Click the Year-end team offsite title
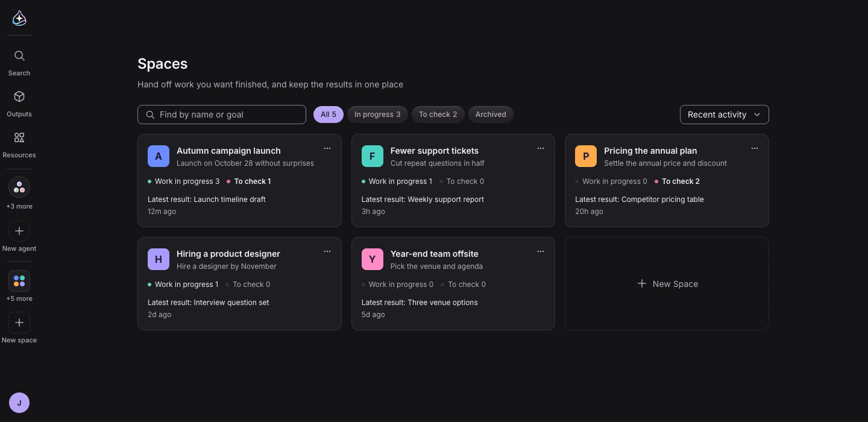Screen dimensions: 868x422 coord(435,254)
